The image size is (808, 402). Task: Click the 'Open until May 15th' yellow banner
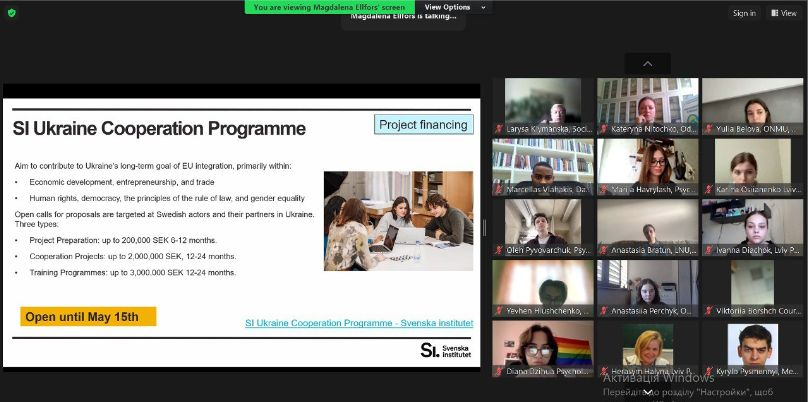tap(88, 316)
